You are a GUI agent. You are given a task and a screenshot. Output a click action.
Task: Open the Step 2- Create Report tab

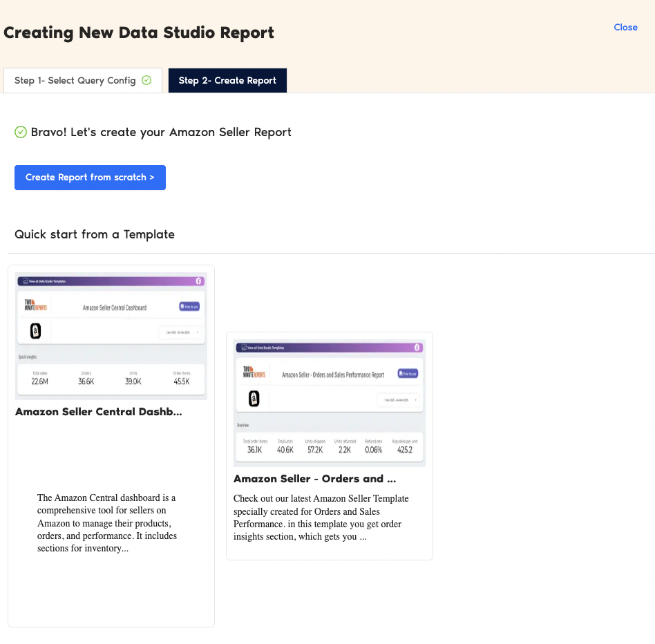227,81
